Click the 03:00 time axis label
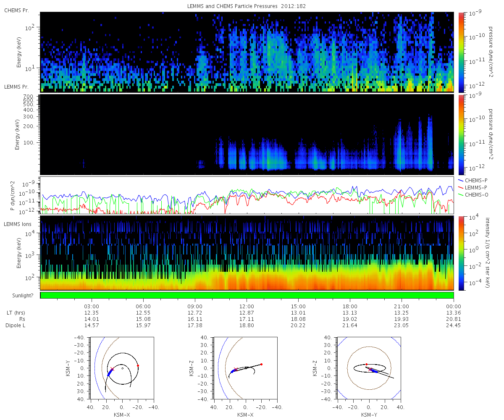The height and width of the screenshot is (420, 504). [92, 307]
